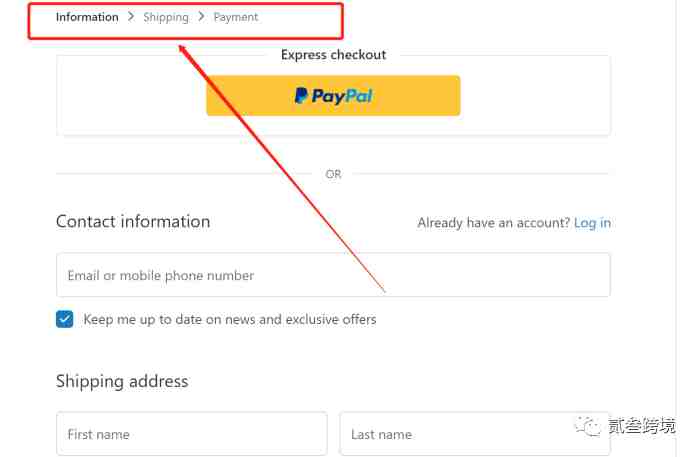This screenshot has width=698, height=457.
Task: Pay with the yellow PayPal button
Action: coord(333,96)
